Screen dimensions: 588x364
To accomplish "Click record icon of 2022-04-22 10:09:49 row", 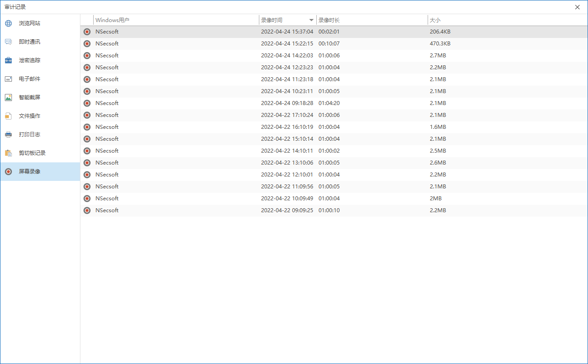I will click(87, 199).
